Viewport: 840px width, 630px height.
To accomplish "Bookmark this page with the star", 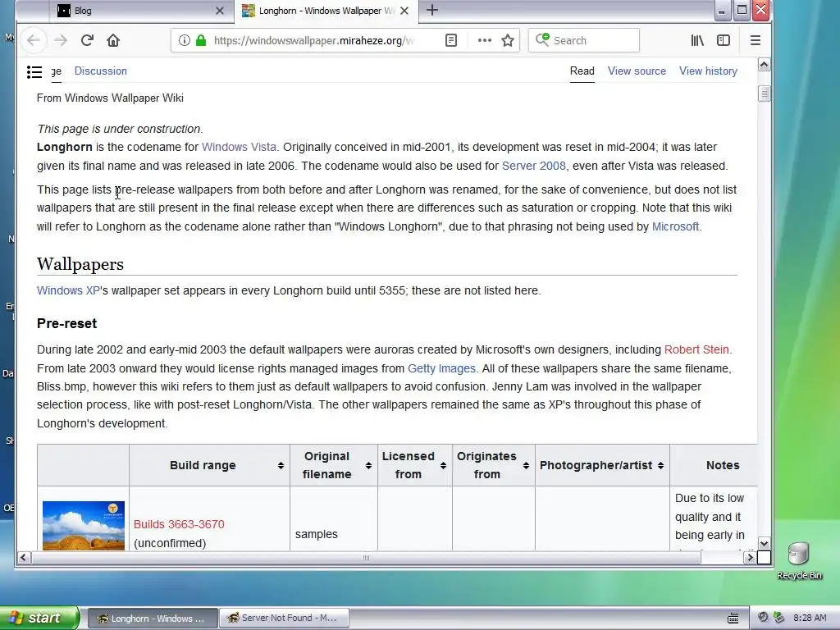I will [508, 40].
